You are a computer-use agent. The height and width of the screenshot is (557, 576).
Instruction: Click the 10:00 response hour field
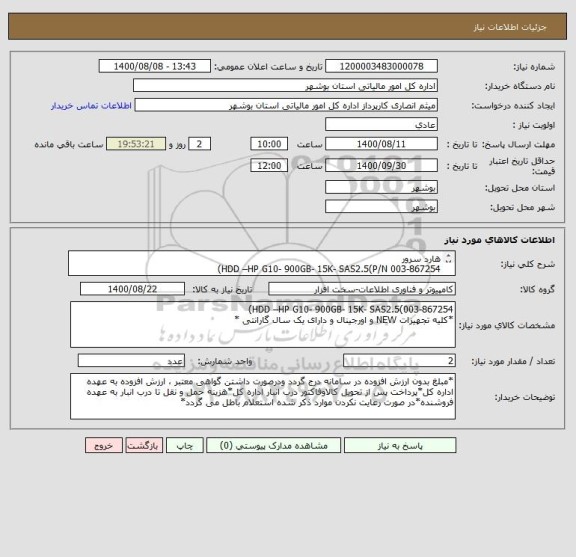click(x=269, y=144)
